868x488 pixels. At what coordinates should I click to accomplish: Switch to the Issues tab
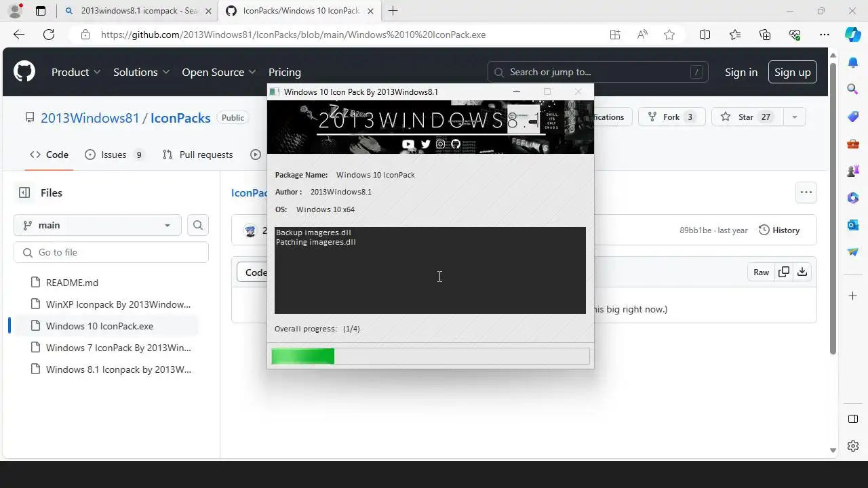click(114, 155)
